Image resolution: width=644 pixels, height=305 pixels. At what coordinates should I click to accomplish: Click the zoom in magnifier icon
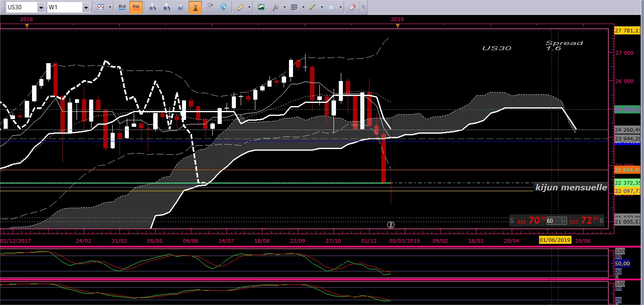(153, 7)
